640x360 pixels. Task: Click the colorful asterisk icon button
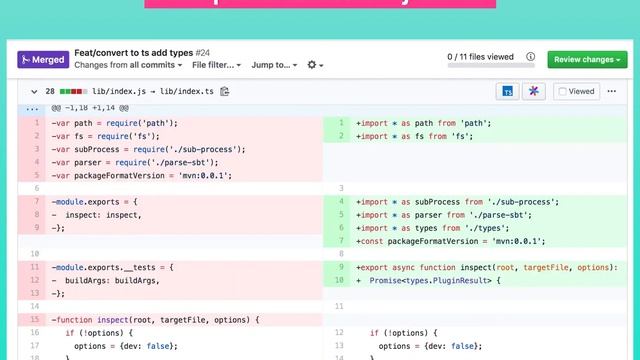533,91
